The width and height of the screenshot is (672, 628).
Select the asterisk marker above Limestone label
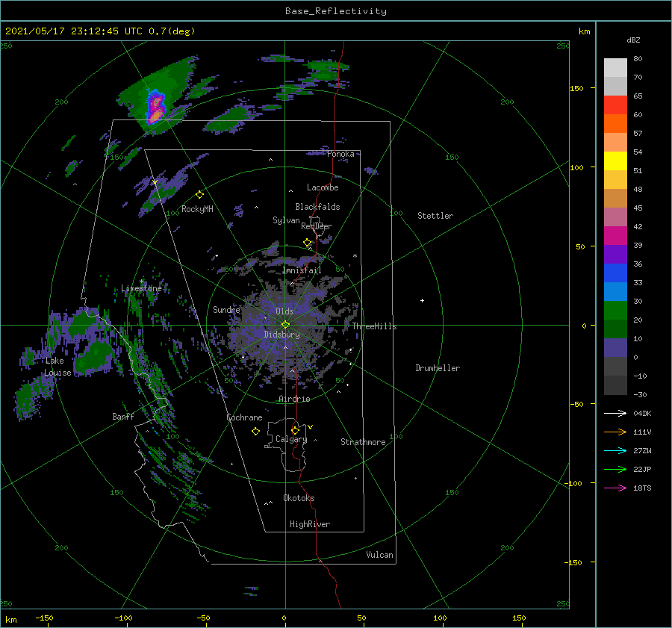click(141, 282)
